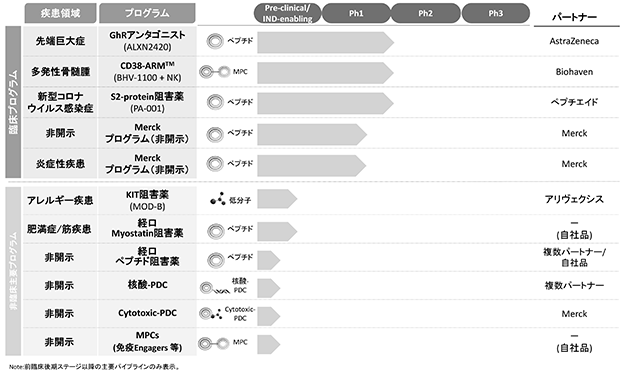Click the MPC icon in CD38-ARM row
624x374 pixels.
215,72
